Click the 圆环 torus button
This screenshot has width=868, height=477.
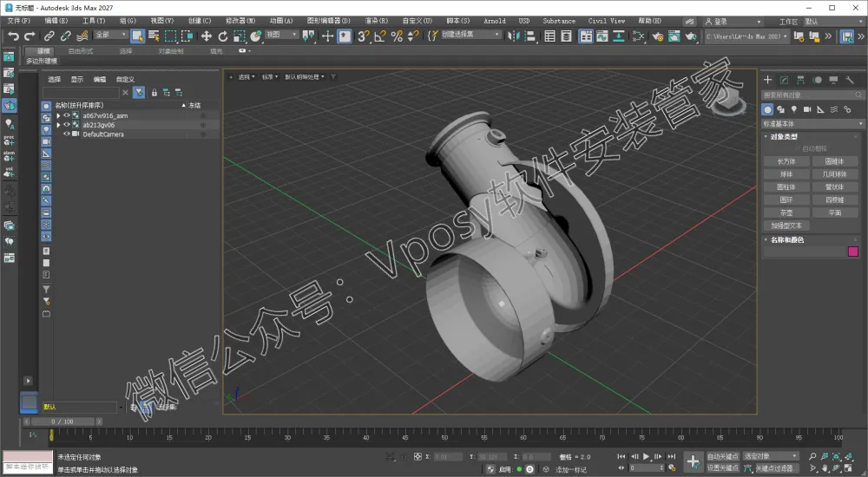coord(786,199)
